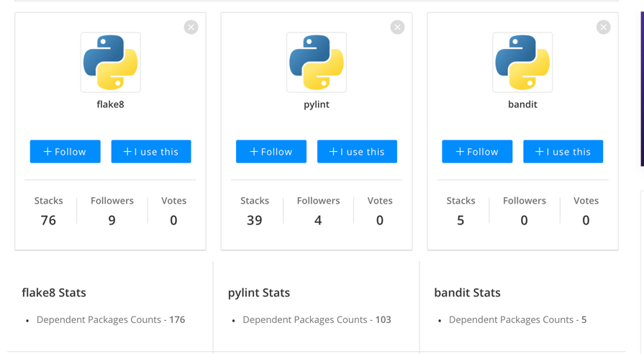This screenshot has width=644, height=354.
Task: Follow the pylint package
Action: 271,152
